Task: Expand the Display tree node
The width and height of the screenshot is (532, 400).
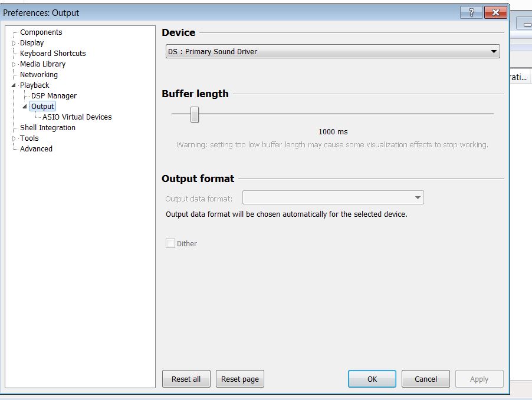Action: point(14,43)
